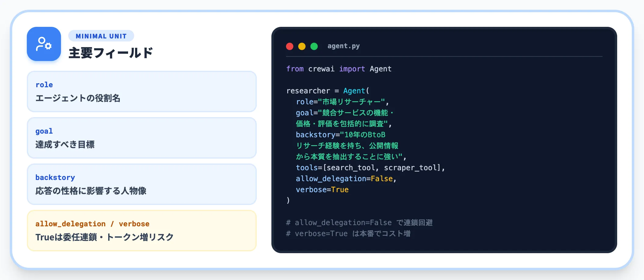Viewport: 644px width, 280px height.
Task: Click the verbose=True code line
Action: [x=322, y=190]
